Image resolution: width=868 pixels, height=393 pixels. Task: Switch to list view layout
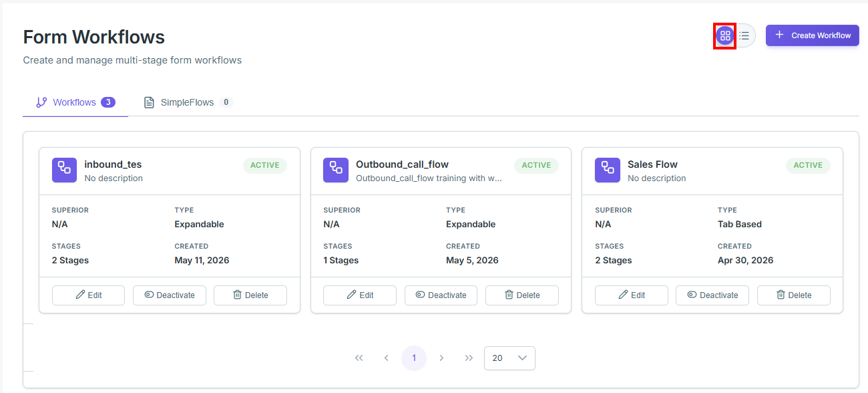click(x=744, y=35)
